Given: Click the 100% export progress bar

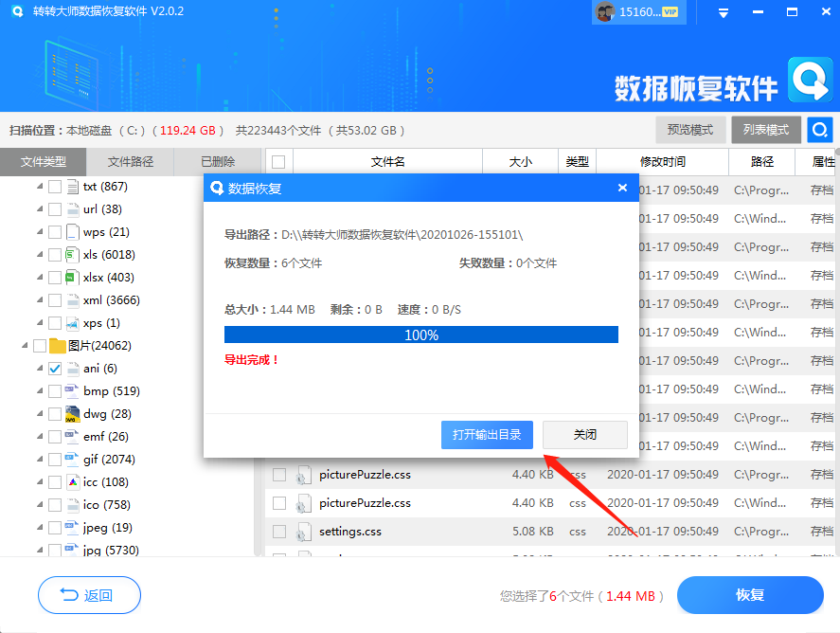Looking at the screenshot, I should [x=420, y=335].
